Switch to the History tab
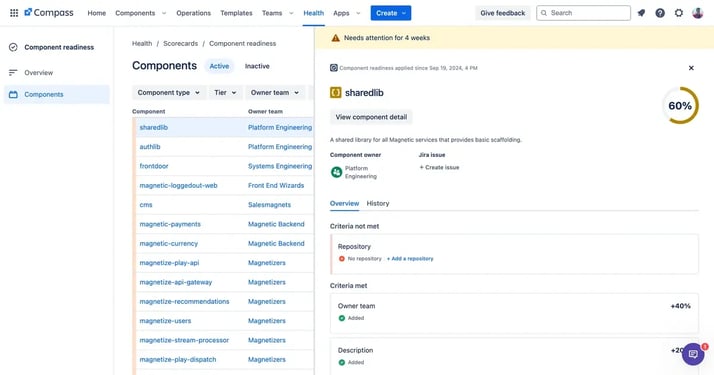 tap(378, 203)
